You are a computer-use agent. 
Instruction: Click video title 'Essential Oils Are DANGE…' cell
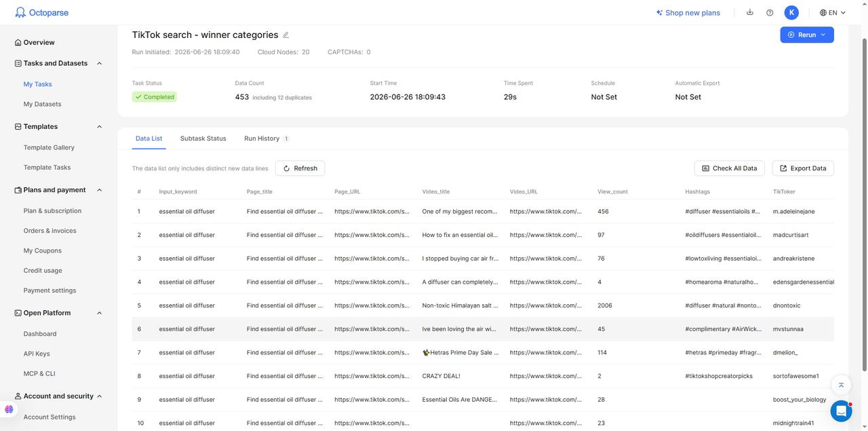[460, 400]
